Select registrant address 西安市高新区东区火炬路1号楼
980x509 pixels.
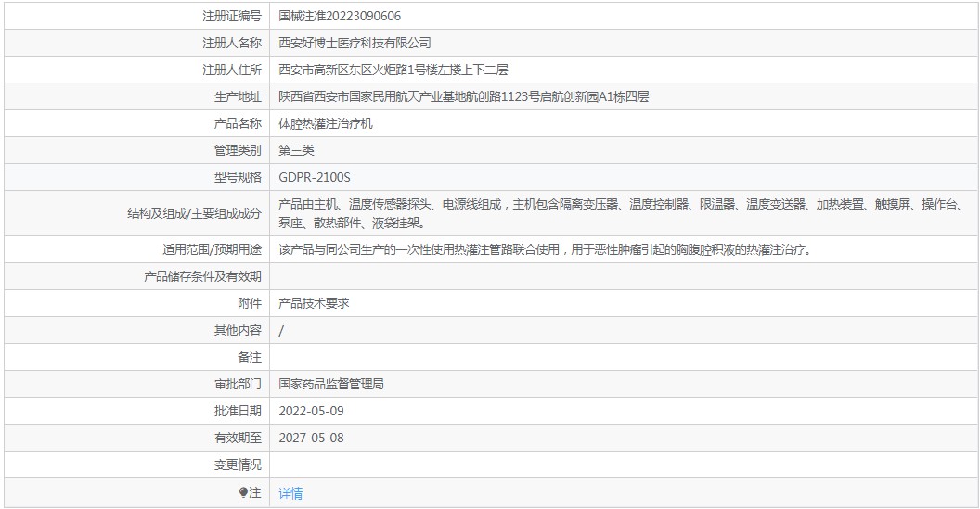coord(393,70)
